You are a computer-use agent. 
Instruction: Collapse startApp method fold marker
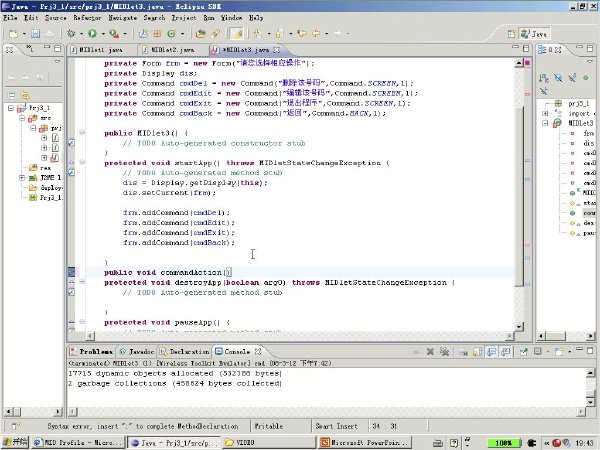[82, 163]
